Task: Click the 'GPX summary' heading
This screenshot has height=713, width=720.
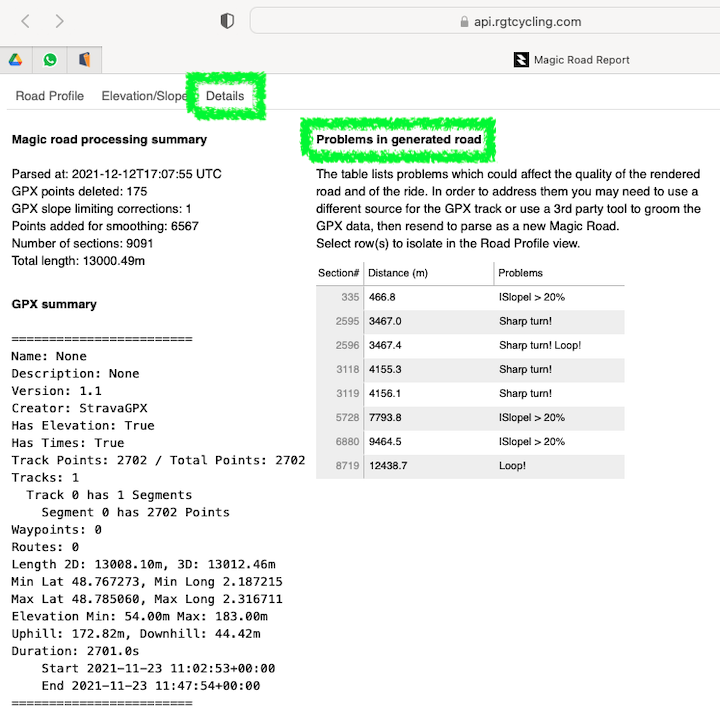Action: coord(54,304)
